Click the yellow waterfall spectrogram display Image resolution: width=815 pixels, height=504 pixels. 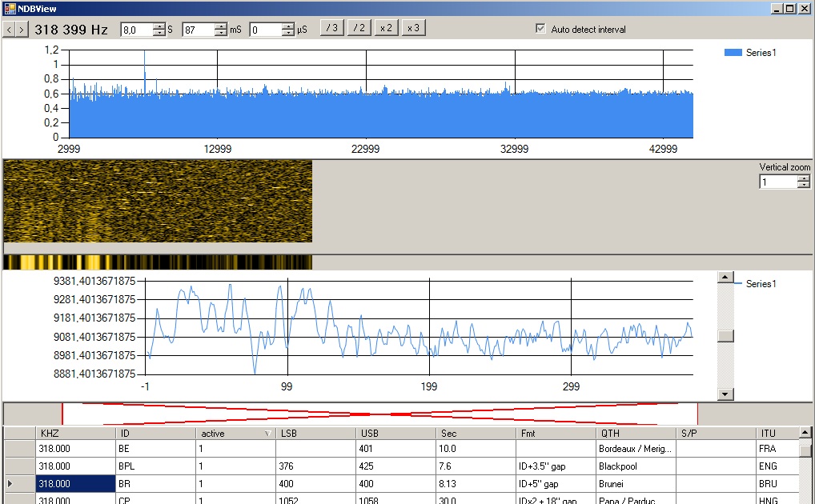[158, 202]
